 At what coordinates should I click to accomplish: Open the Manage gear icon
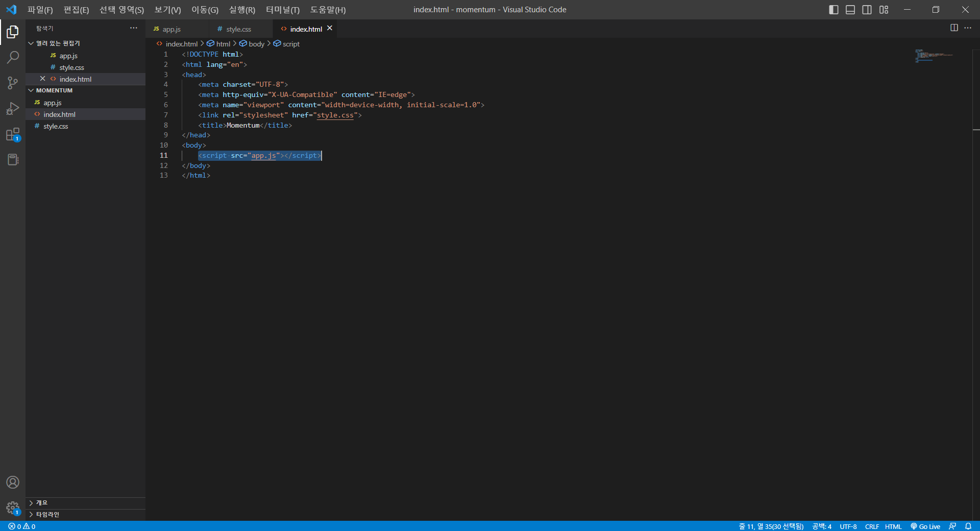pos(13,508)
